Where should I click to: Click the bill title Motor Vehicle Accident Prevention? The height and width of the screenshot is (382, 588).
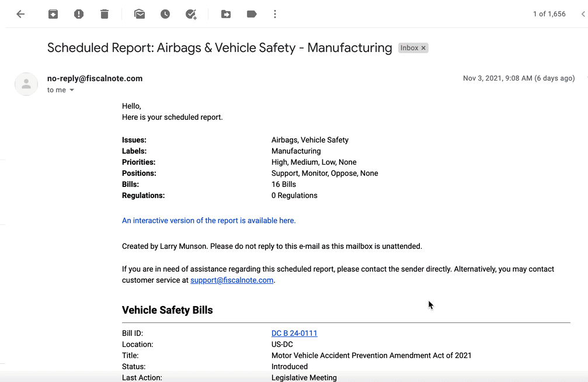pyautogui.click(x=371, y=355)
